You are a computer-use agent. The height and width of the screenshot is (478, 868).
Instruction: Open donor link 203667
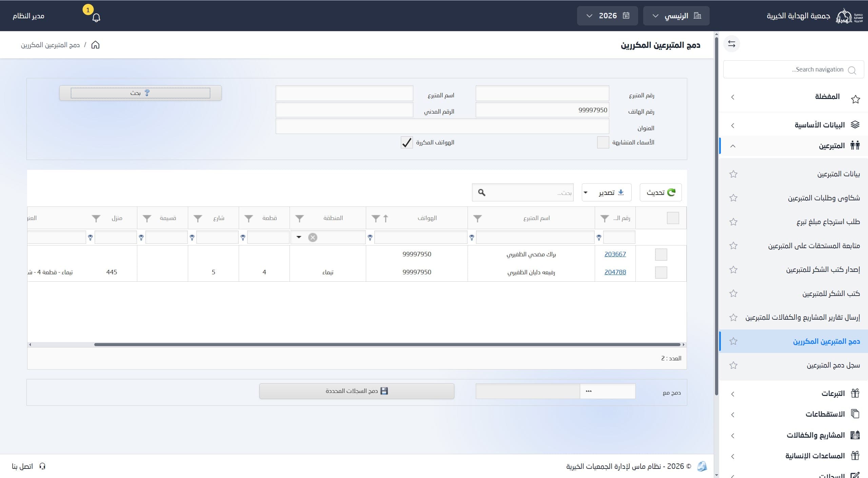[x=615, y=254]
